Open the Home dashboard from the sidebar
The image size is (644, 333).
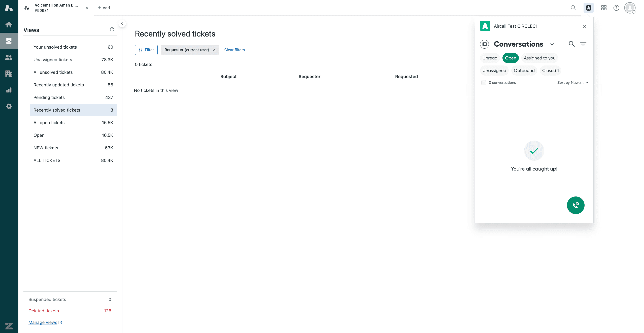tap(9, 24)
